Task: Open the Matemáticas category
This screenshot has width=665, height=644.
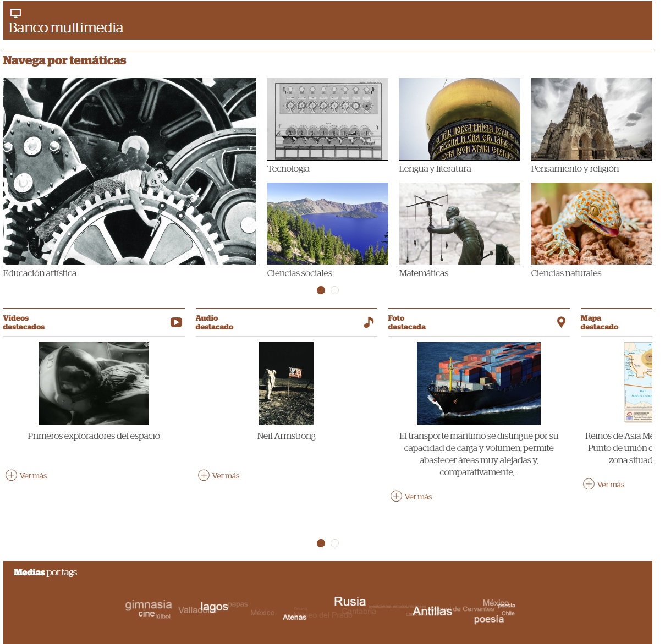Action: tap(459, 224)
